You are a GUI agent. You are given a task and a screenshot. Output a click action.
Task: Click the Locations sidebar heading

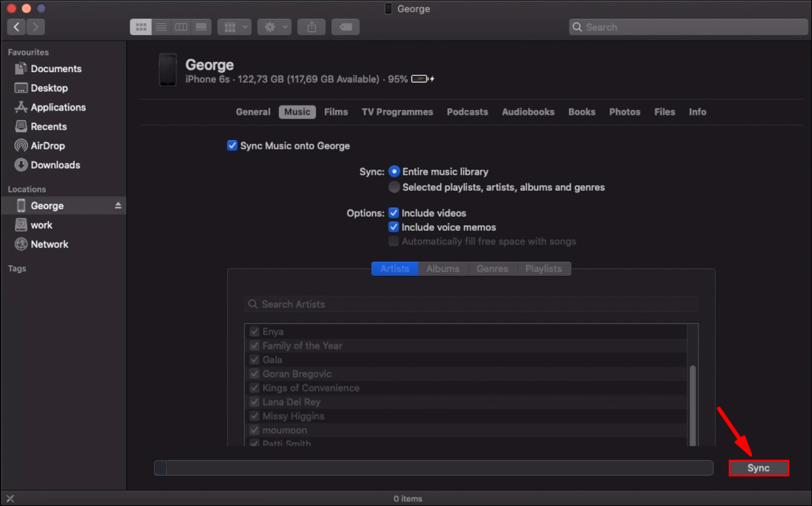(x=27, y=189)
